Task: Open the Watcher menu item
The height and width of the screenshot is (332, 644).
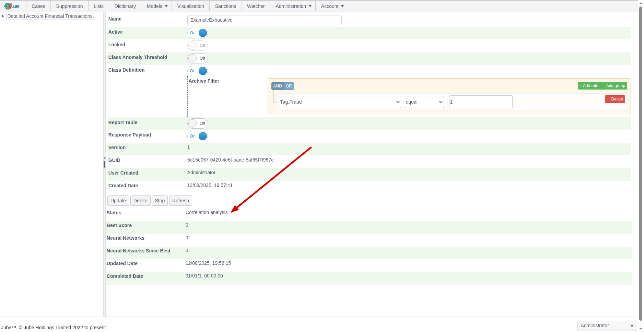Action: tap(256, 6)
